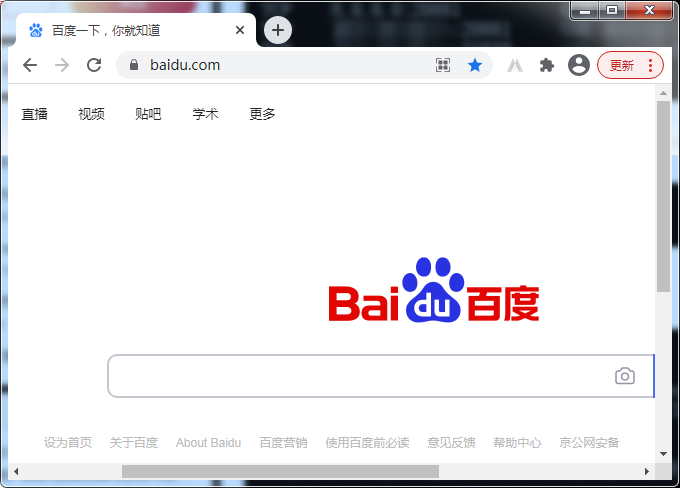Go back using the back arrow
This screenshot has height=488, width=680.
(x=30, y=65)
